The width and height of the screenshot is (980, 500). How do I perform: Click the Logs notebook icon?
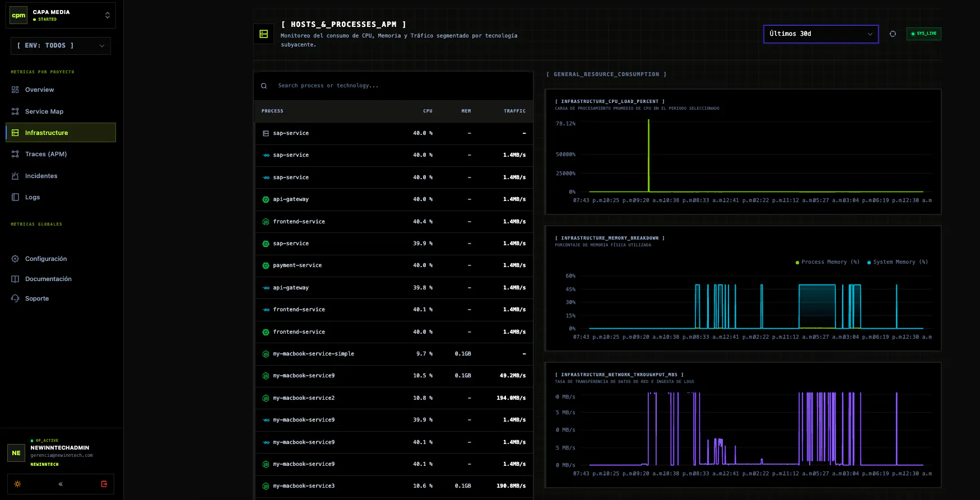tap(15, 197)
